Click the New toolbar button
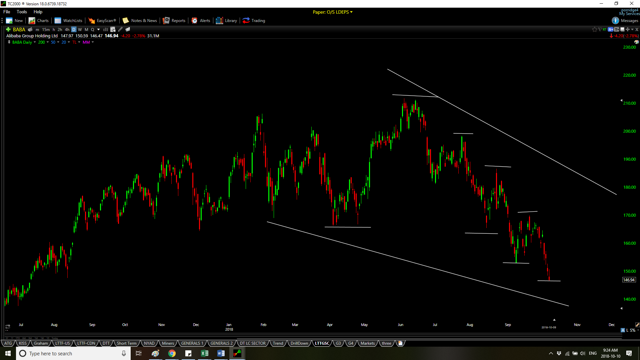 pos(14,20)
